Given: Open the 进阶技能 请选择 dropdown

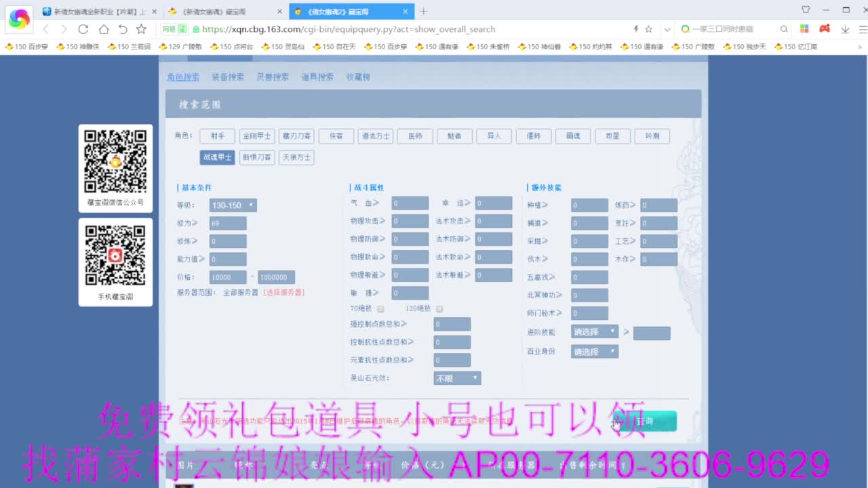Looking at the screenshot, I should pos(594,331).
